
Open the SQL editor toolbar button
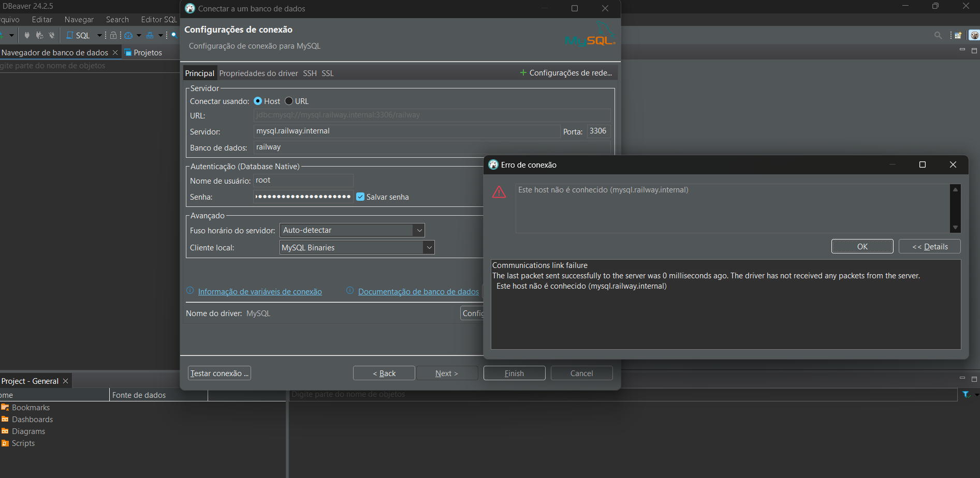point(78,35)
